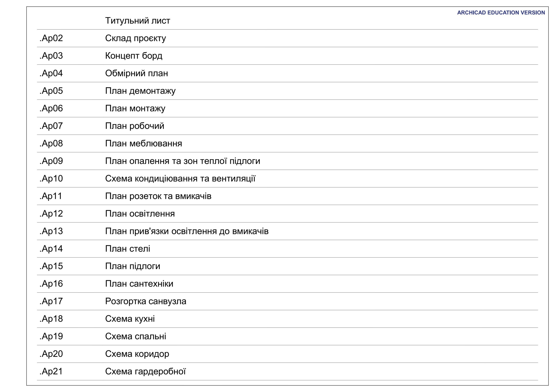
Task: Click the .Ар13 sheet number
Action: (51, 231)
